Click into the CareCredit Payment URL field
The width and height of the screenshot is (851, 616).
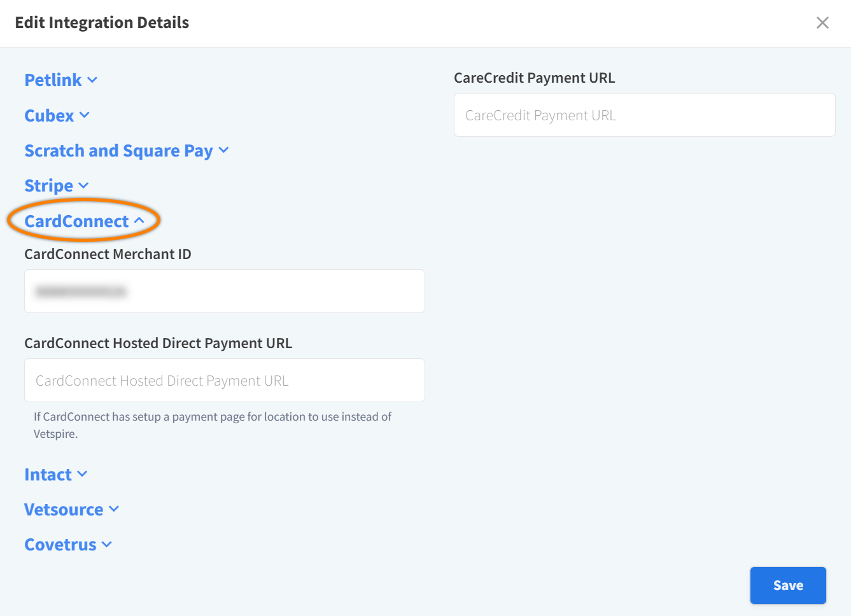point(644,115)
